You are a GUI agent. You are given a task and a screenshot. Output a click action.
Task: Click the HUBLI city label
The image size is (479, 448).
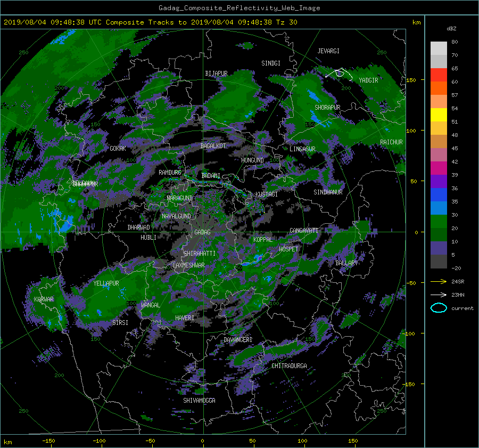(148, 238)
